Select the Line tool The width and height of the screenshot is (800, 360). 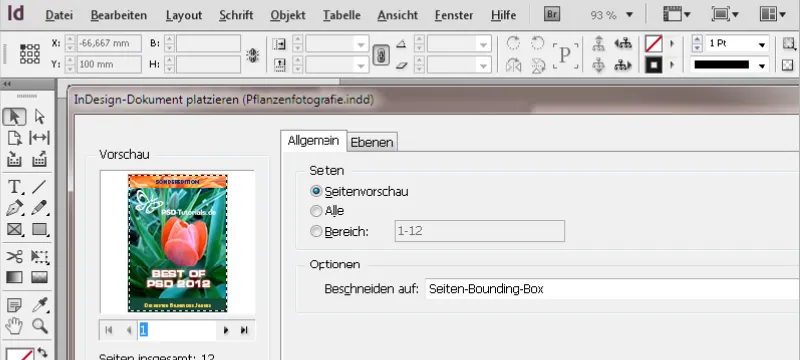click(x=39, y=187)
